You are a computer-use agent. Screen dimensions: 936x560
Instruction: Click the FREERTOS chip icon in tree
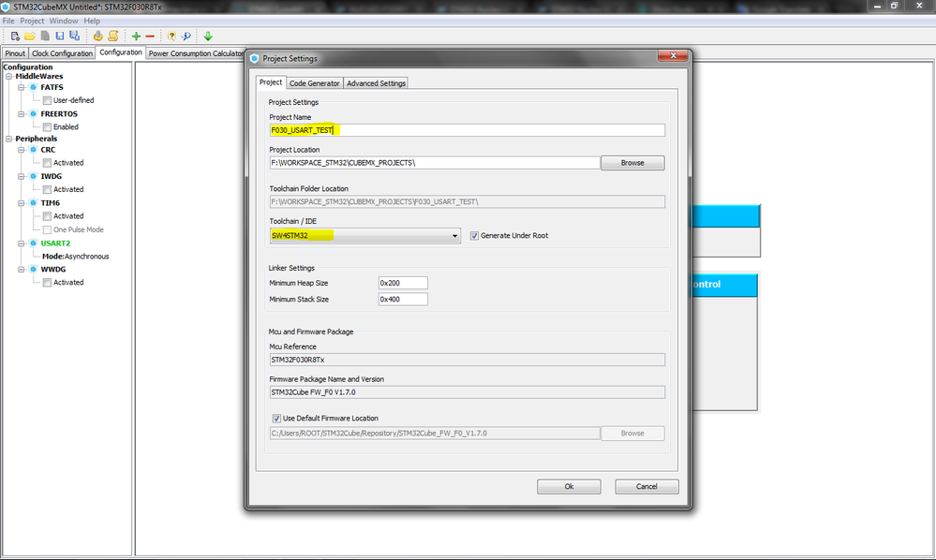34,114
